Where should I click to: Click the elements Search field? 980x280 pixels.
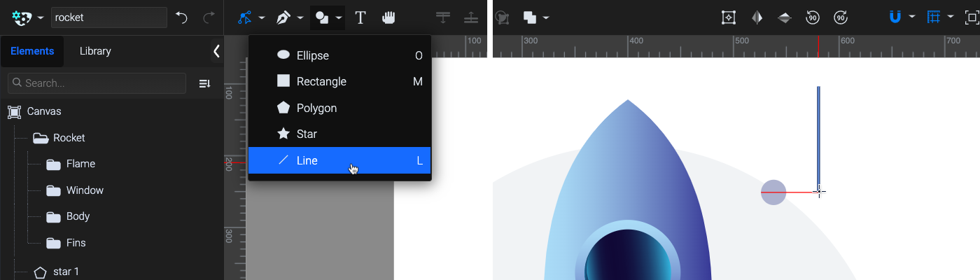tap(97, 83)
